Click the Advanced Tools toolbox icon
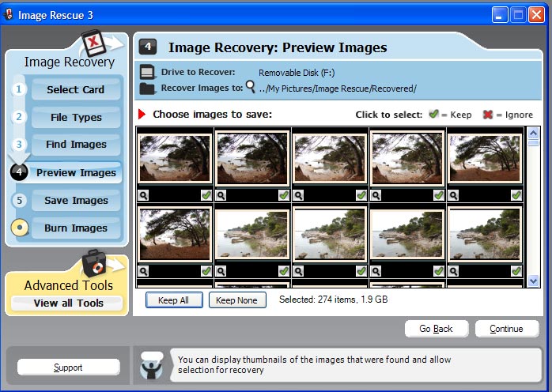 93,263
